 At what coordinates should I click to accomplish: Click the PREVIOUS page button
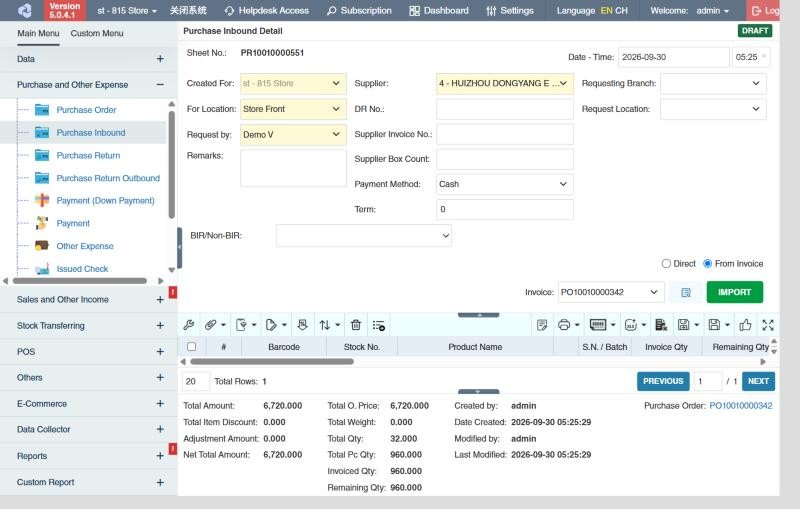(663, 381)
